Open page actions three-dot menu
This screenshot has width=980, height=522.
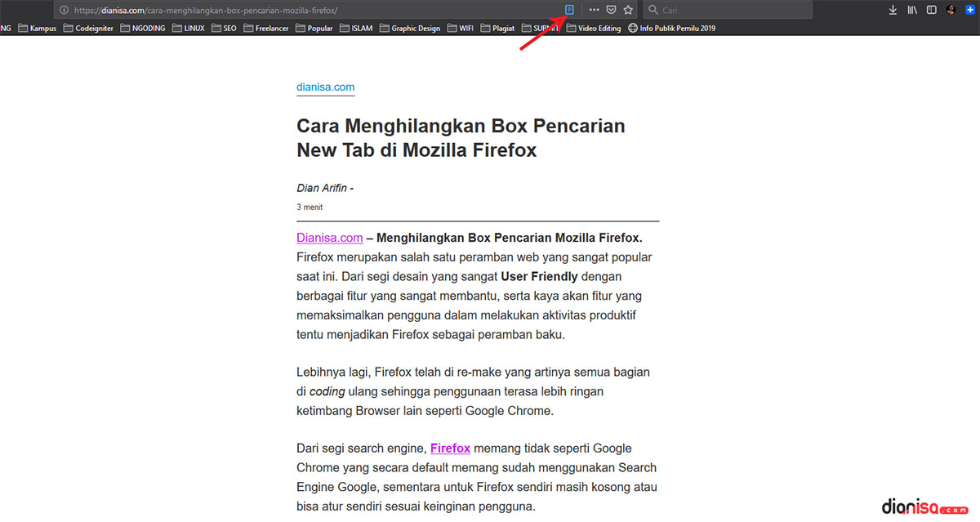point(594,10)
